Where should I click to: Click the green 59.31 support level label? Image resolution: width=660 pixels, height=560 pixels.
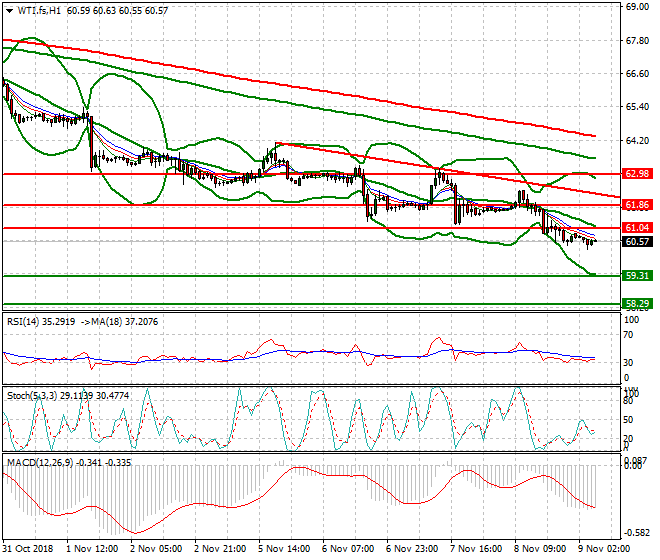[637, 276]
